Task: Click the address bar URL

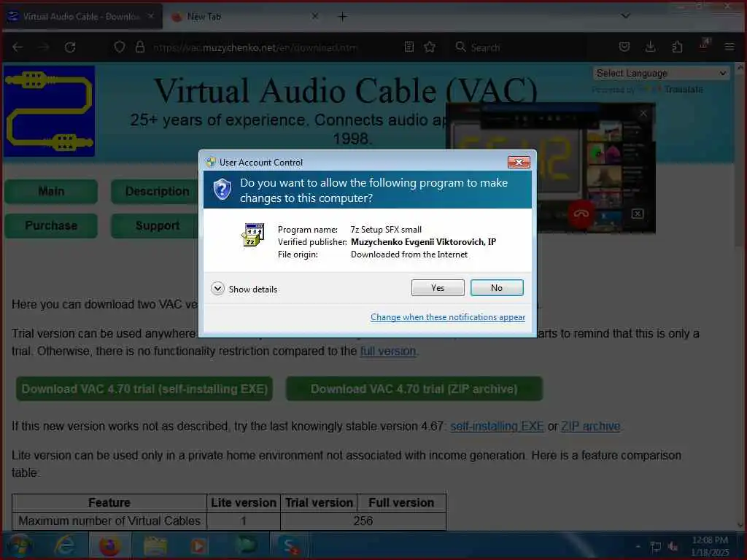Action: pos(255,47)
